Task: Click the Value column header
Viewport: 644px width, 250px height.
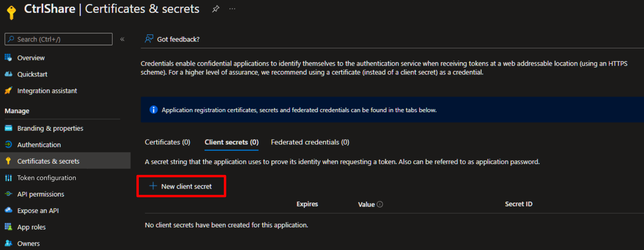Action: (366, 204)
